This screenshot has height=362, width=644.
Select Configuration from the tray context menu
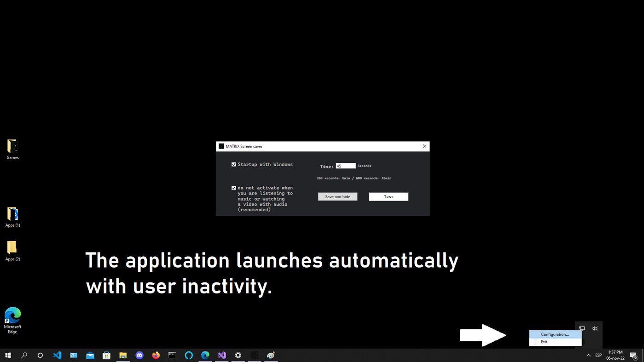coord(554,334)
